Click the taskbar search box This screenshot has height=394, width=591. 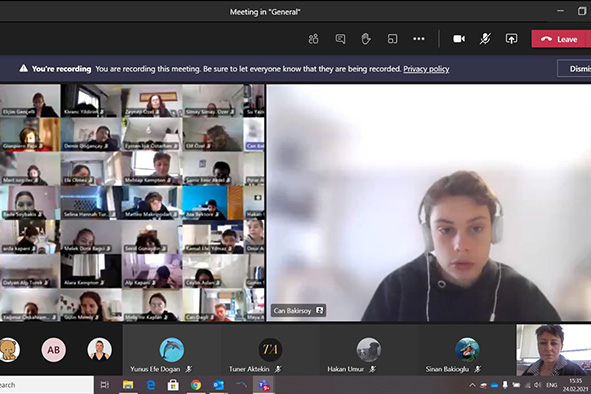point(47,385)
